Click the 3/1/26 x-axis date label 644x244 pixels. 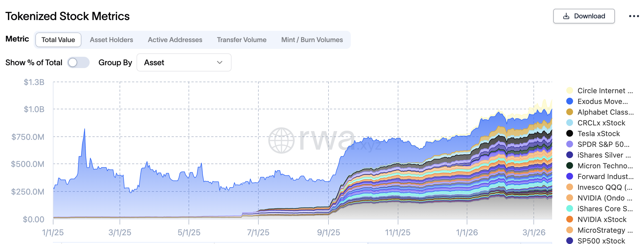(x=534, y=232)
